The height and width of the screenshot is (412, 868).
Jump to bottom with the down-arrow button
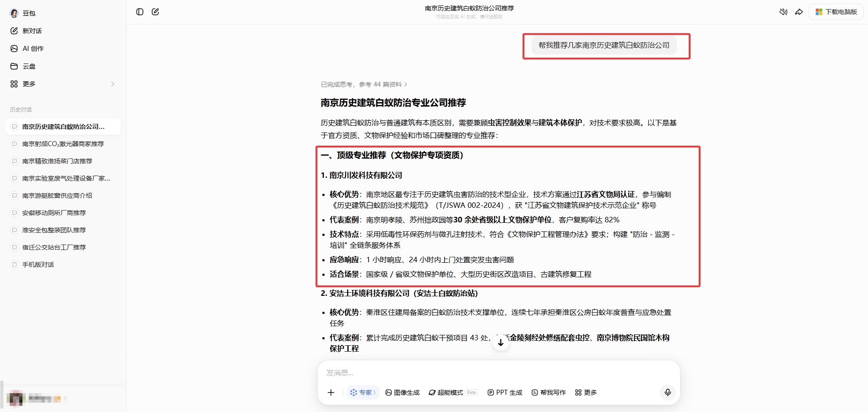500,342
